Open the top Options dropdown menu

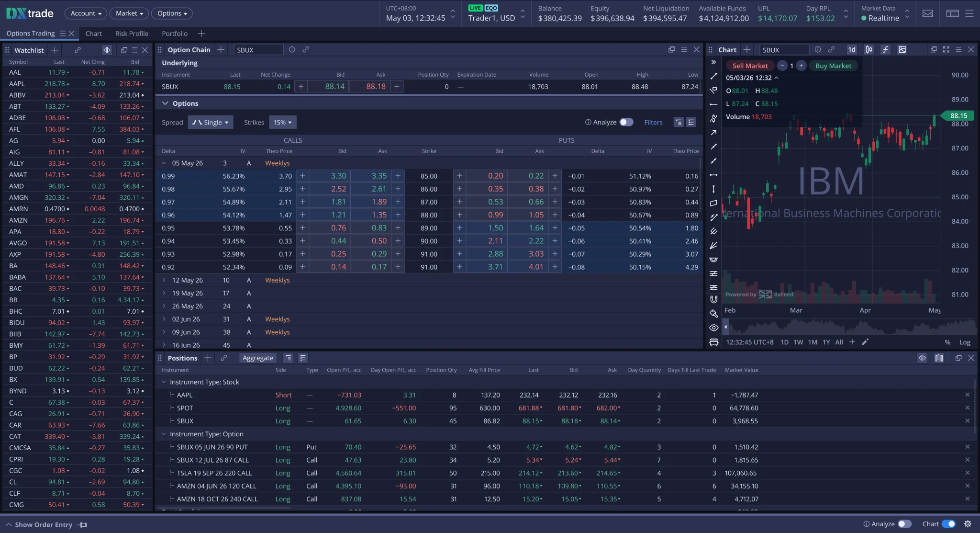pyautogui.click(x=172, y=13)
